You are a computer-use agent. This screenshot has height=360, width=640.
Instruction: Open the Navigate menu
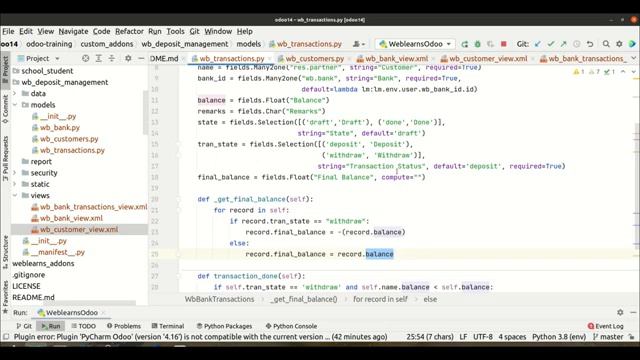click(x=73, y=31)
